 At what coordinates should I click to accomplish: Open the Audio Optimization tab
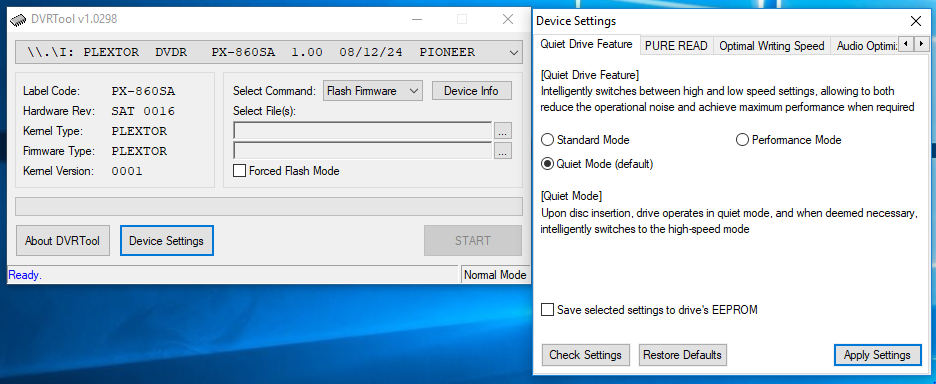pos(865,46)
